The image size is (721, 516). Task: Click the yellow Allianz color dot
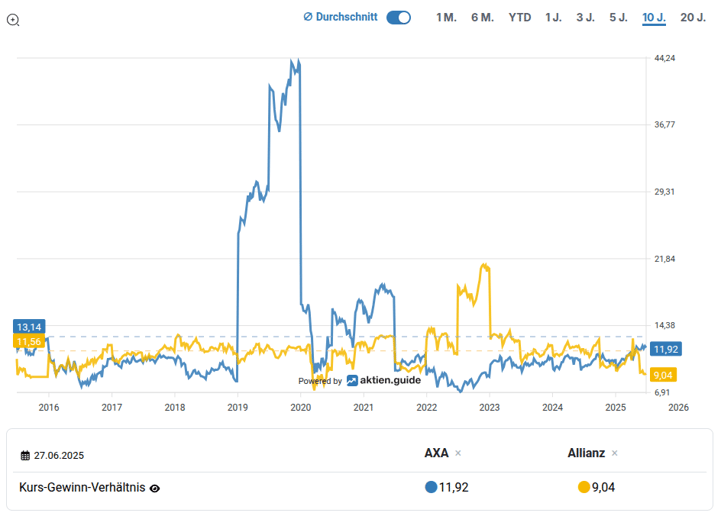coord(584,487)
